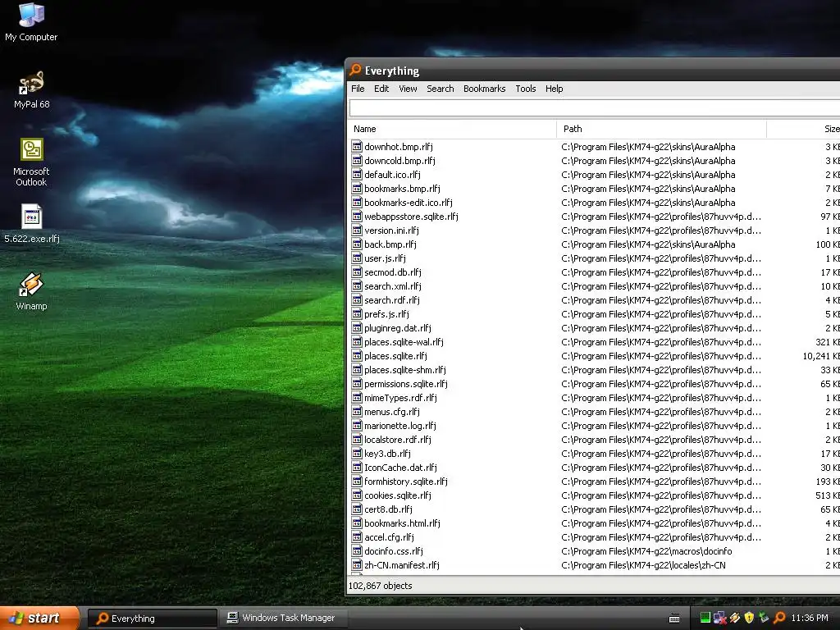Select the pluginreg.dat.rlfj row
The image size is (840, 630).
pyautogui.click(x=595, y=327)
